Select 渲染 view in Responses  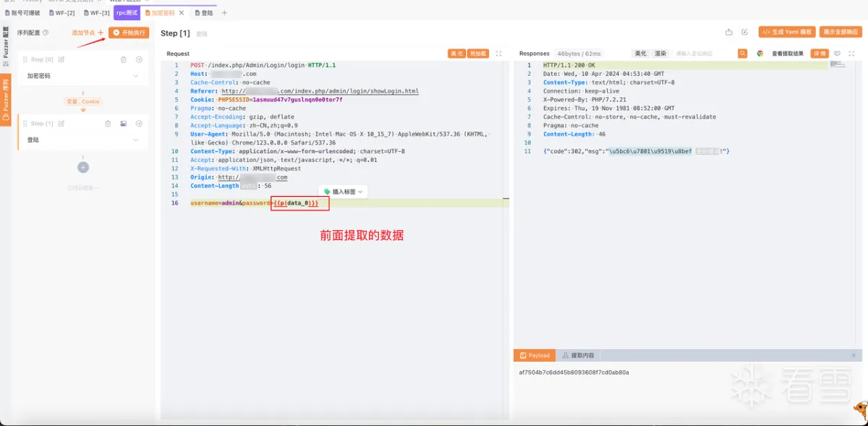click(x=660, y=54)
